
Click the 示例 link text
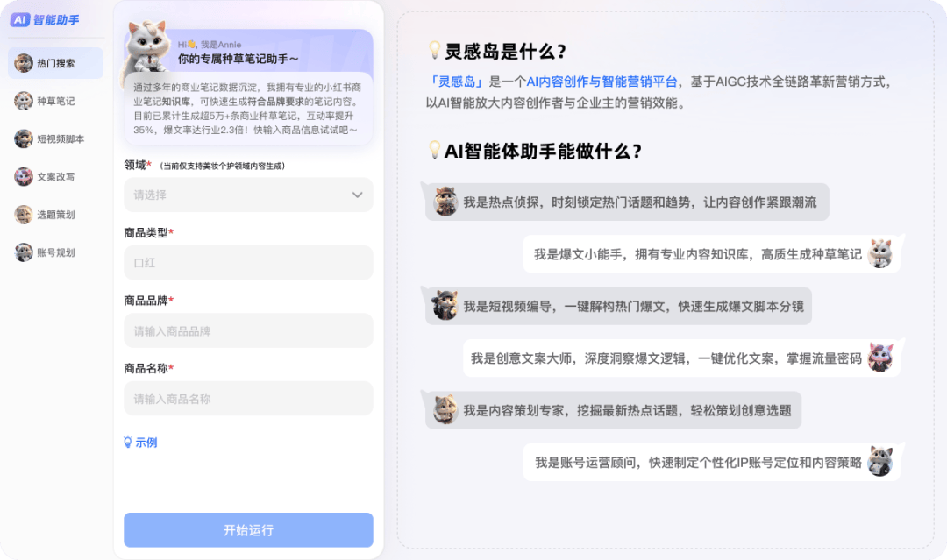(x=146, y=443)
